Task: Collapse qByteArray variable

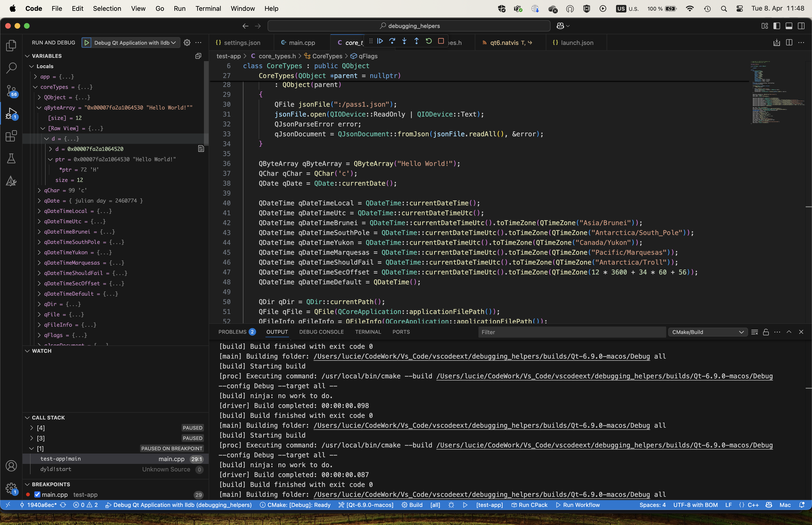Action: (x=39, y=108)
